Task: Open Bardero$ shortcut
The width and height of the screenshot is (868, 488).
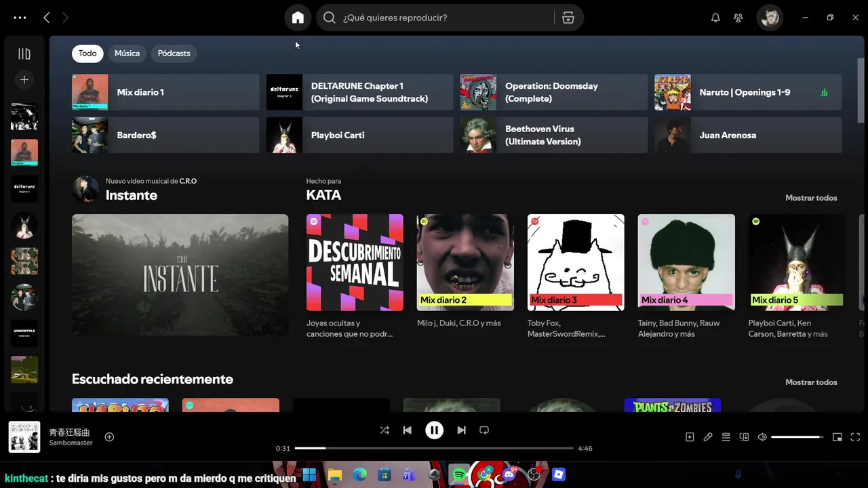Action: tap(165, 135)
